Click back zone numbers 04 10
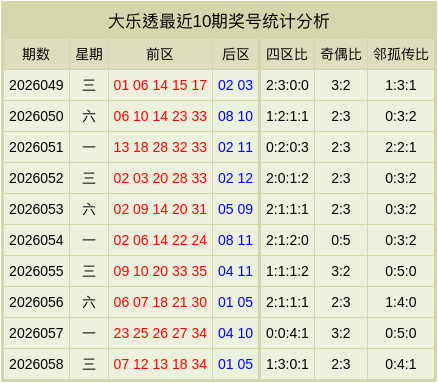The image size is (438, 383). pos(235,333)
